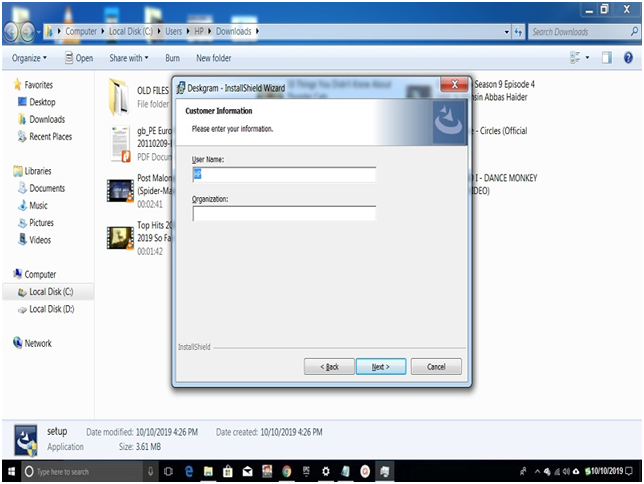The image size is (644, 484).
Task: Click the Back button in the wizard
Action: (x=329, y=366)
